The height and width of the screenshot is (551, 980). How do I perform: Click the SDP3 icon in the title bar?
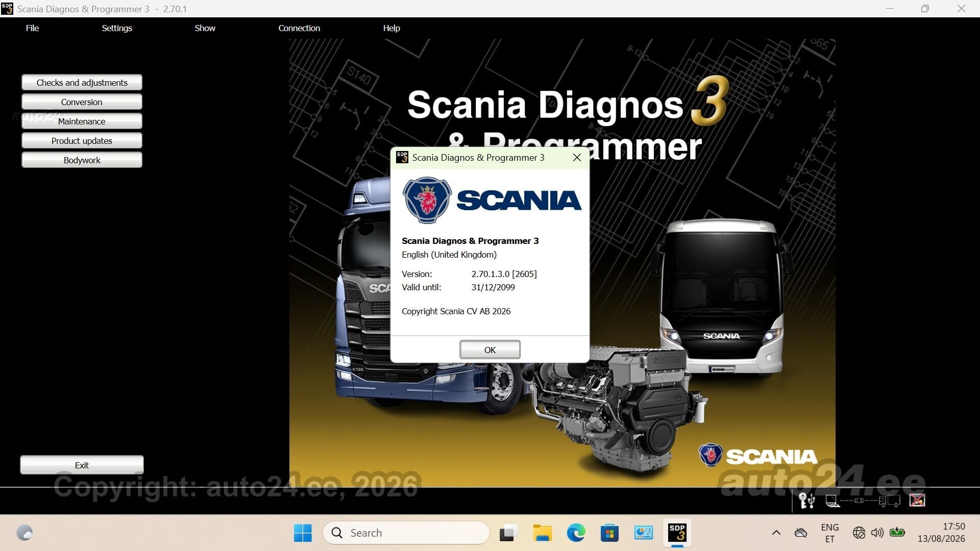pos(7,9)
